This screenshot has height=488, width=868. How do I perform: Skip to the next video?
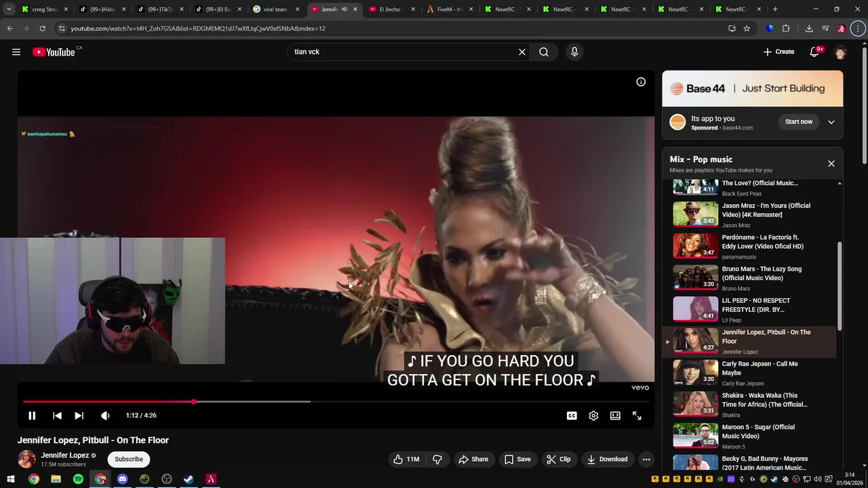tap(79, 415)
